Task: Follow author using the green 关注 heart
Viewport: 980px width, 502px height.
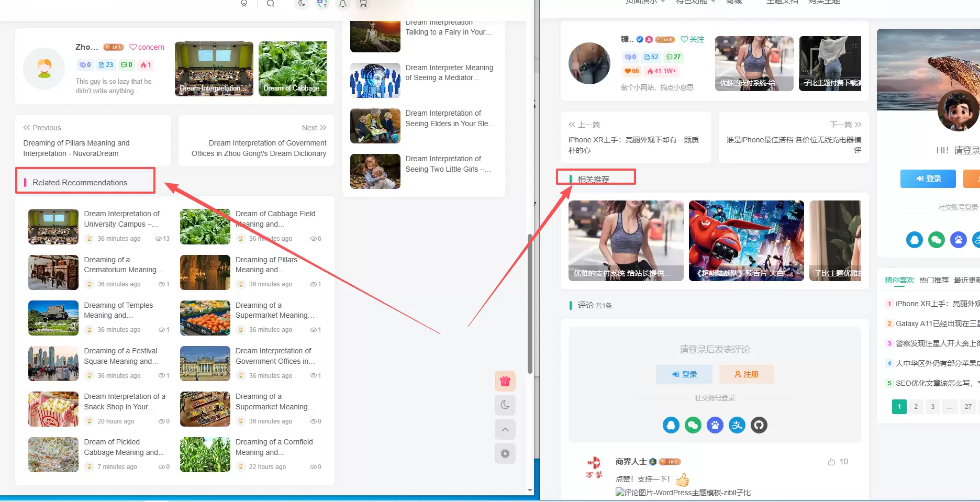Action: point(692,39)
